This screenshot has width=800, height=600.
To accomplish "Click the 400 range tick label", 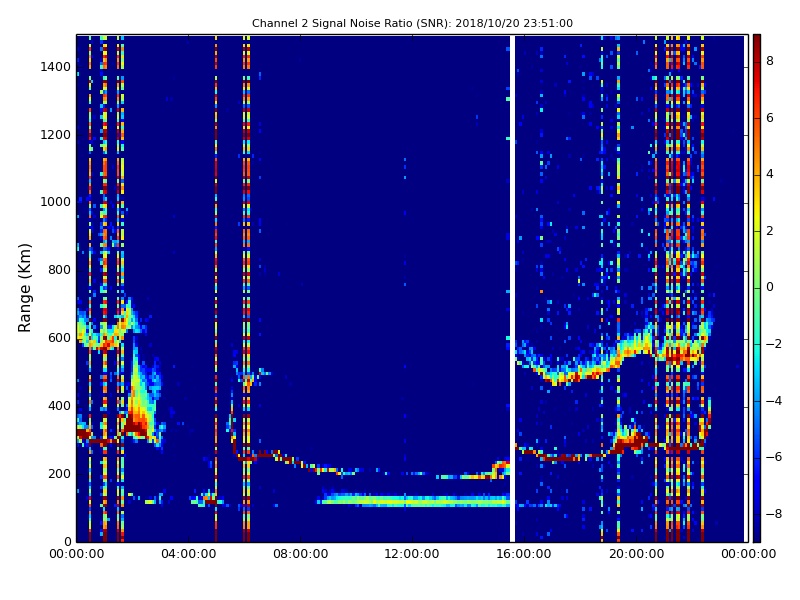I will (59, 406).
